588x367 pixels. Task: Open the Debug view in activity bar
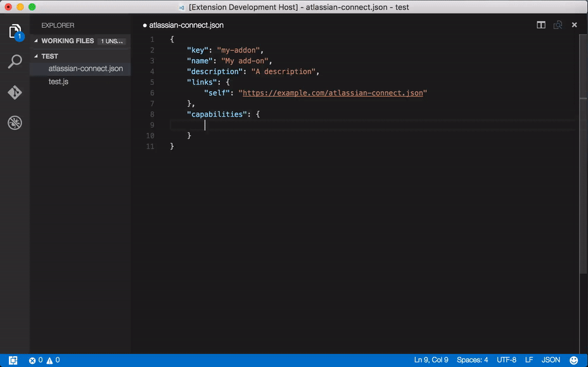pos(15,123)
